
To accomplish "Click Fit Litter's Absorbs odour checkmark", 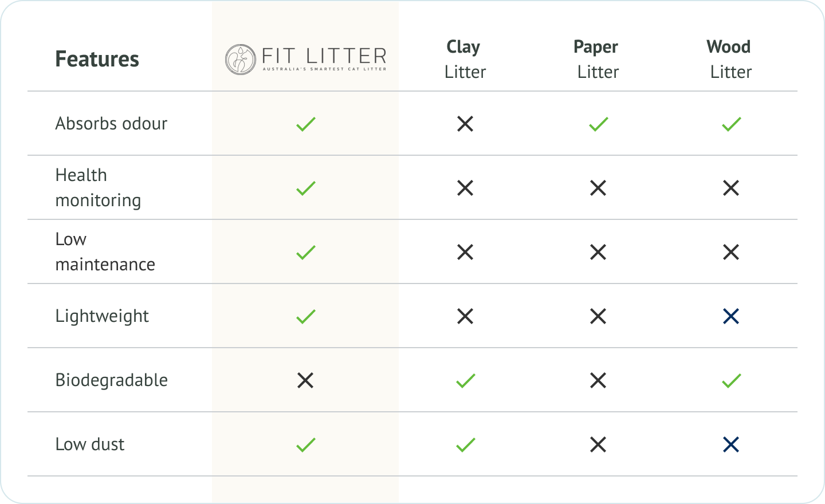I will [x=306, y=124].
